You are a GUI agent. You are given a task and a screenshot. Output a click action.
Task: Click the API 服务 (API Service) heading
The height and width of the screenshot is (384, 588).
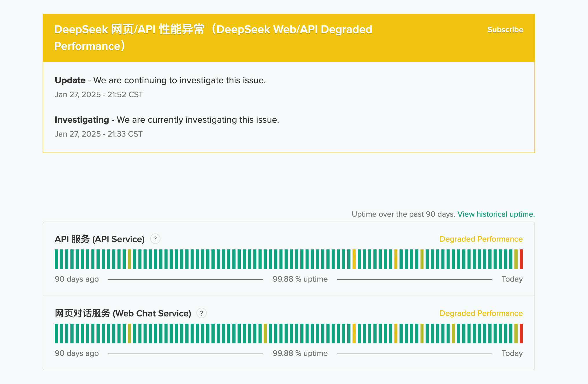pos(100,239)
